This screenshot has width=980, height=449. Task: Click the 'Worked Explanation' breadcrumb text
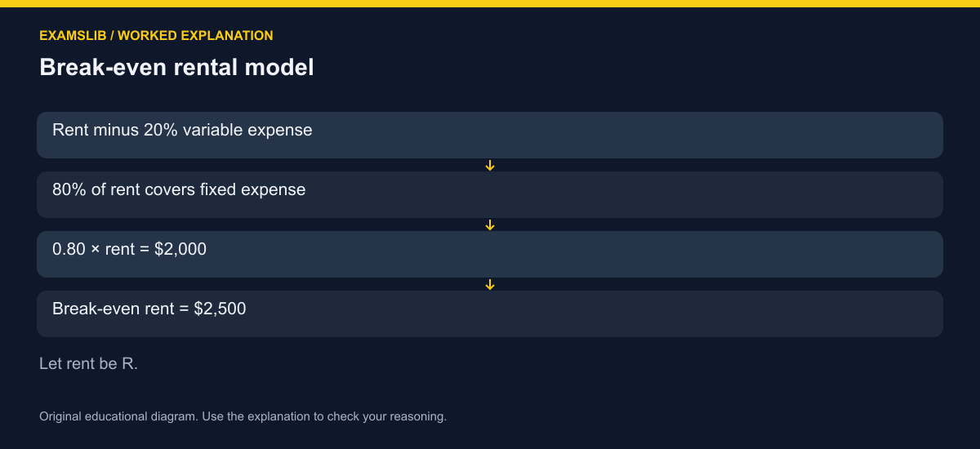coord(189,36)
